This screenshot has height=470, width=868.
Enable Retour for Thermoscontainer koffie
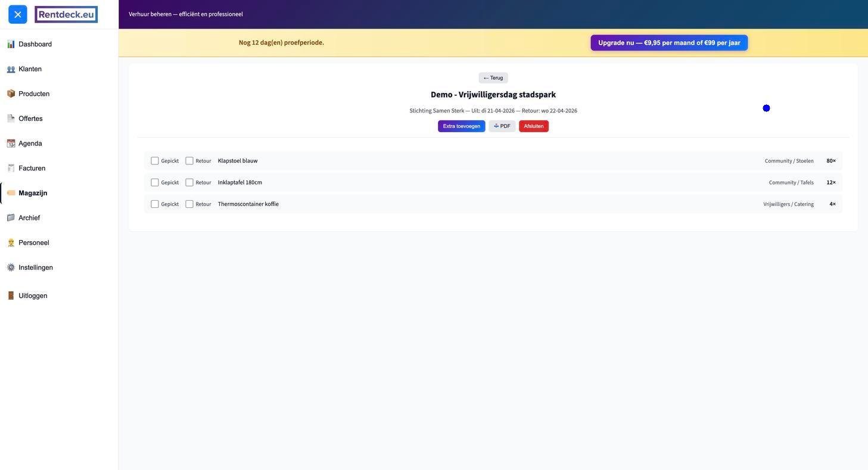click(189, 204)
